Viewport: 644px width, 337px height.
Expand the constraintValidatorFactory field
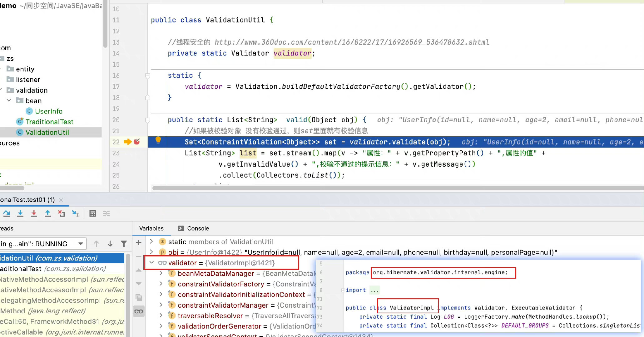[161, 284]
